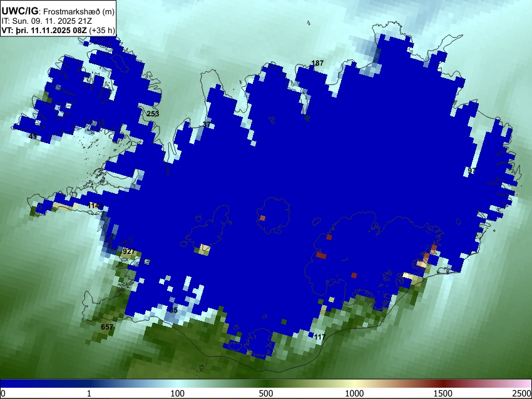
Task: Select the 'IT: Sun. 09. 11. 2025 21Z' line
Action: (x=46, y=21)
